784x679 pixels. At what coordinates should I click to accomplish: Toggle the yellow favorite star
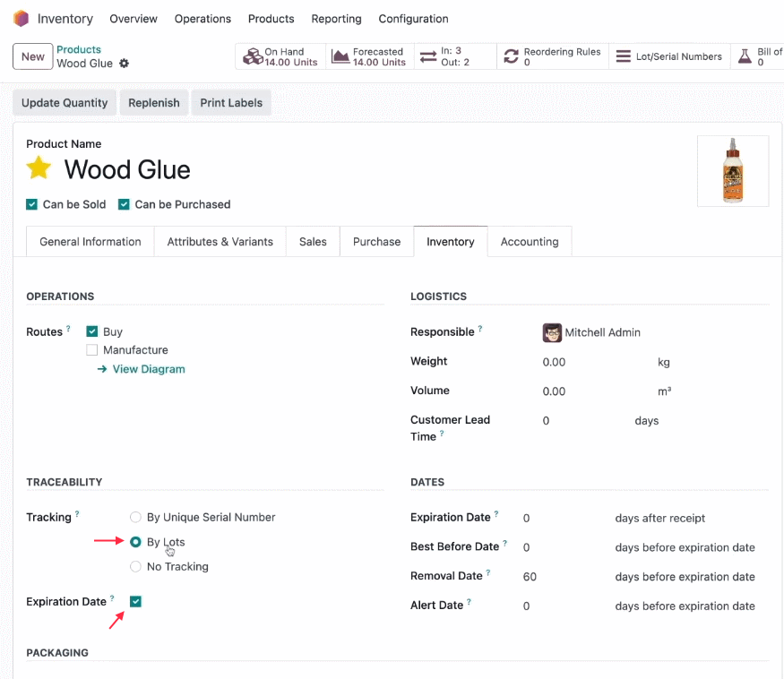click(x=39, y=168)
